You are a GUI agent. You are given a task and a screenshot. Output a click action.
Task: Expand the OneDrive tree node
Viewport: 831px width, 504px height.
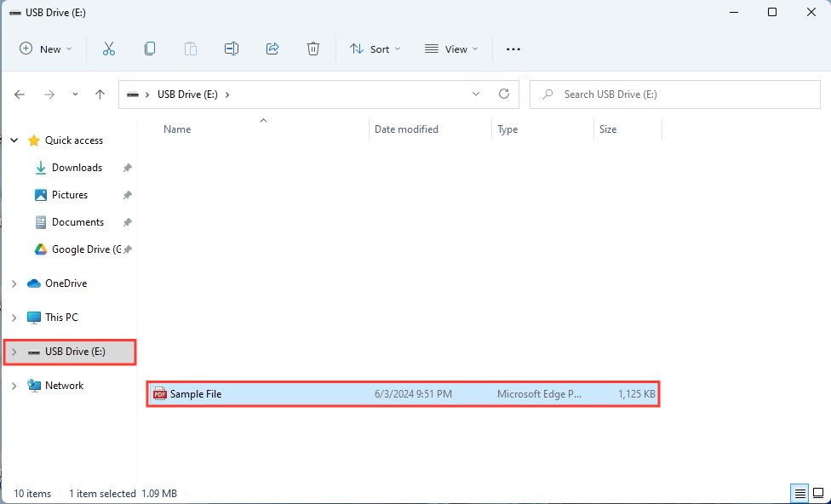pyautogui.click(x=14, y=283)
